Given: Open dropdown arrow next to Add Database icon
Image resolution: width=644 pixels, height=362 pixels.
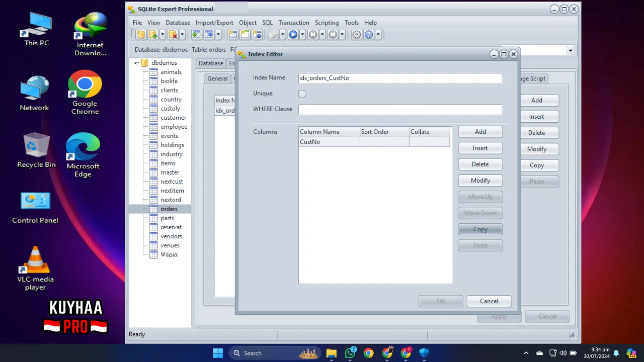Looking at the screenshot, I should (163, 35).
